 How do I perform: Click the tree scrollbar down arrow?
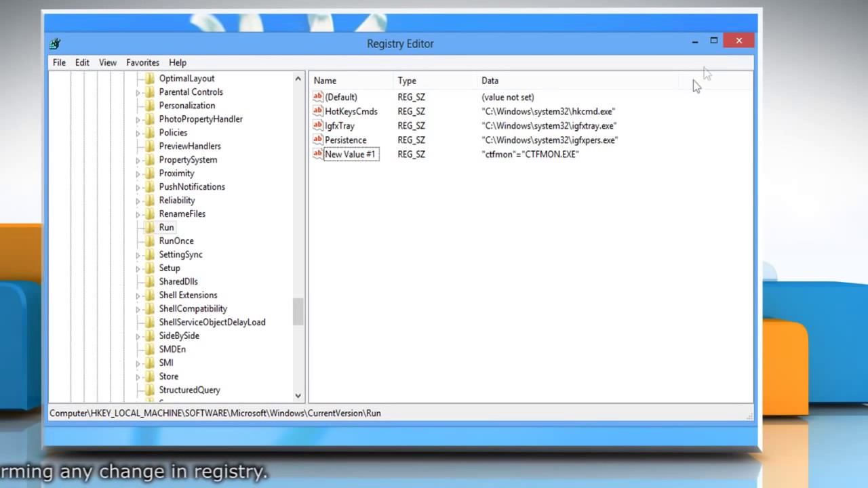click(x=298, y=396)
